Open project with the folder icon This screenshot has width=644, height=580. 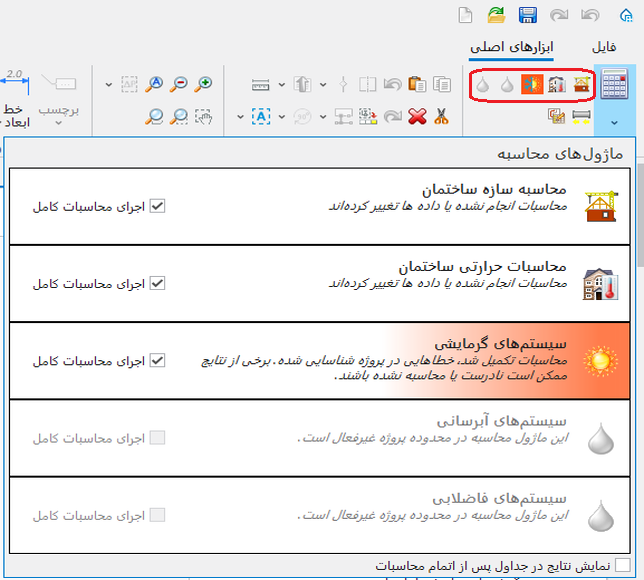497,15
